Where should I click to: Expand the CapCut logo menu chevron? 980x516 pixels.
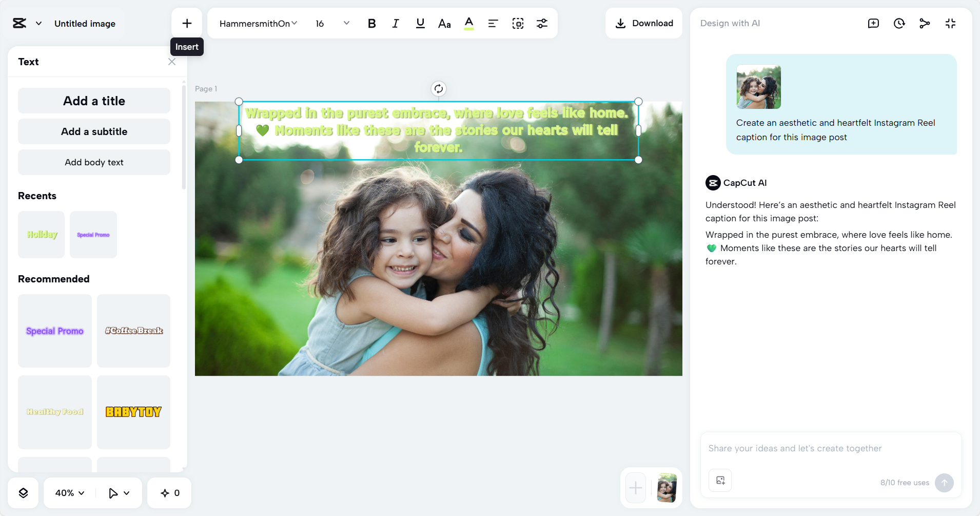(x=38, y=24)
